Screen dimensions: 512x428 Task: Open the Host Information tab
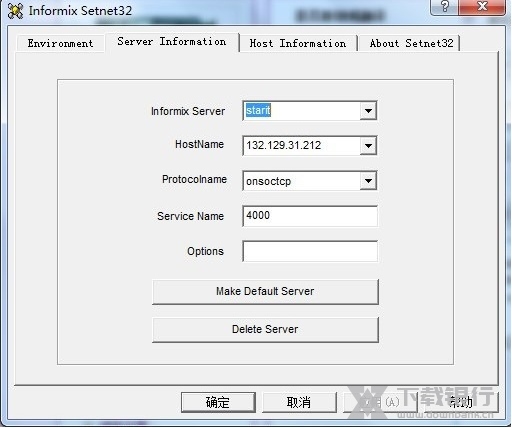click(298, 43)
